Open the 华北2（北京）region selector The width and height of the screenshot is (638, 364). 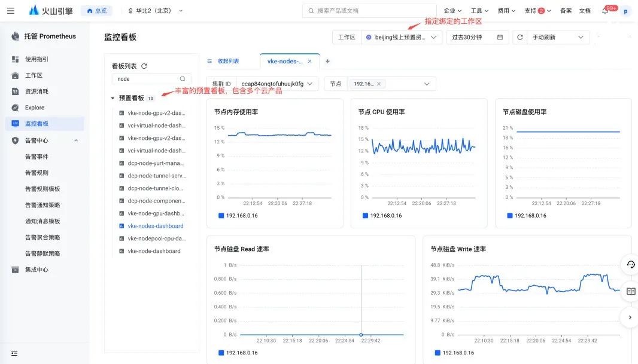tap(156, 11)
